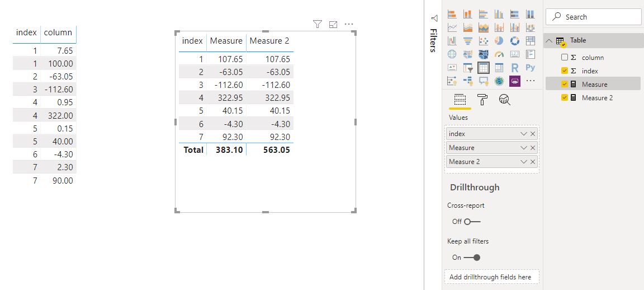The width and height of the screenshot is (644, 290).
Task: Select the Card visual
Action: [x=515, y=54]
